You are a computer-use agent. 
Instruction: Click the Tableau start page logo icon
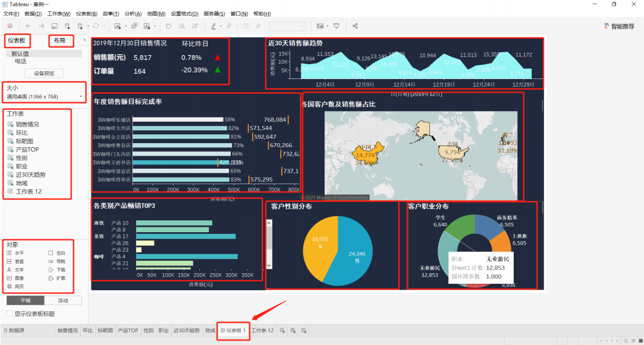[10, 26]
